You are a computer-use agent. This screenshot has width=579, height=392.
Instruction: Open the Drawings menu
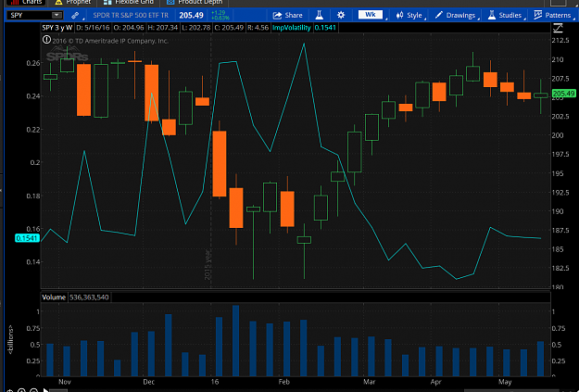tap(455, 15)
